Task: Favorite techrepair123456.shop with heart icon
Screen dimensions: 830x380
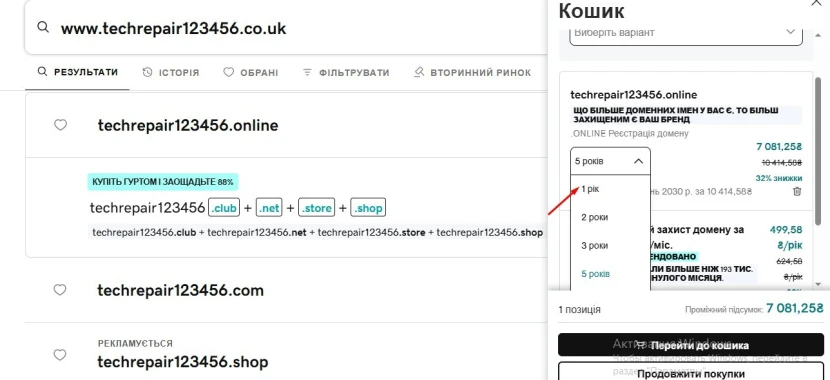Action: tap(60, 355)
